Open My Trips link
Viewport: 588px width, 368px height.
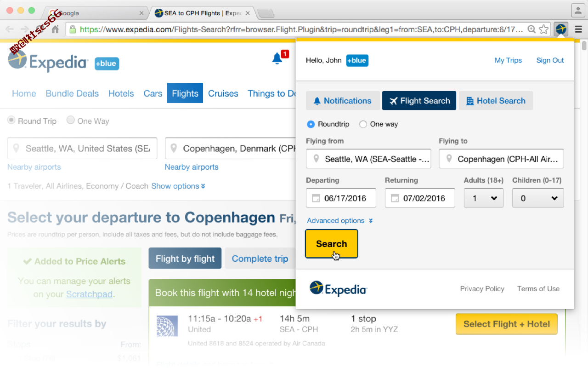508,60
